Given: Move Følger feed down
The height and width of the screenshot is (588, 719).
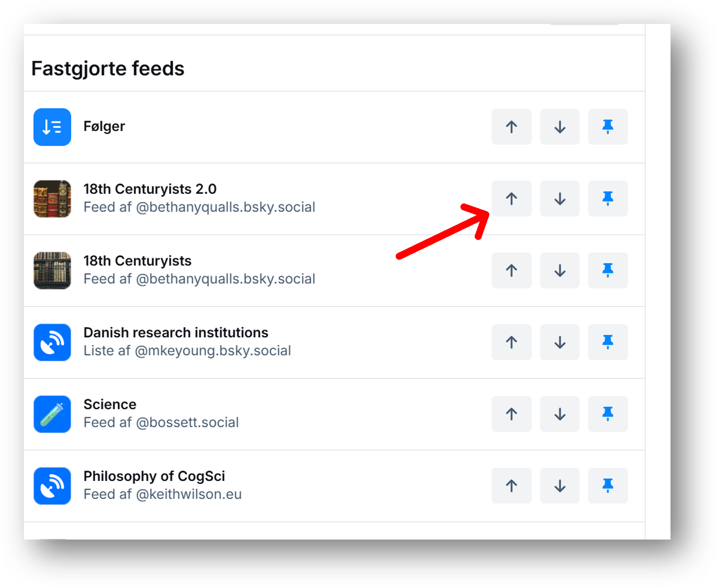Looking at the screenshot, I should click(560, 127).
